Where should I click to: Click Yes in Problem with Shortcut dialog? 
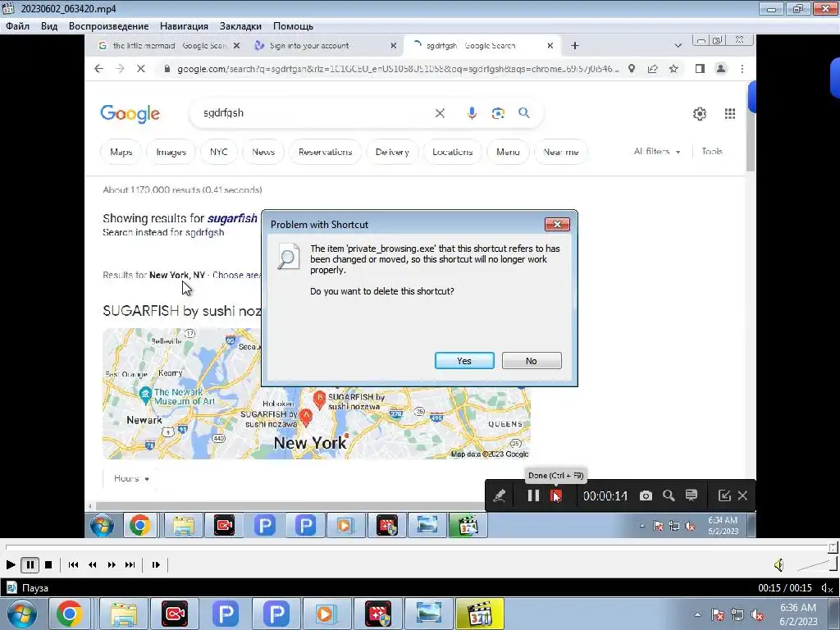[464, 361]
